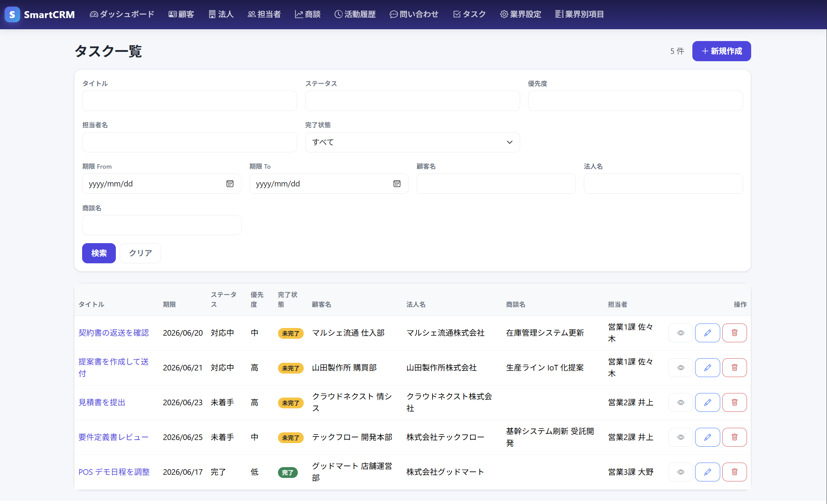View details of 要件定義書レビュー task
The image size is (827, 504).
coord(681,437)
